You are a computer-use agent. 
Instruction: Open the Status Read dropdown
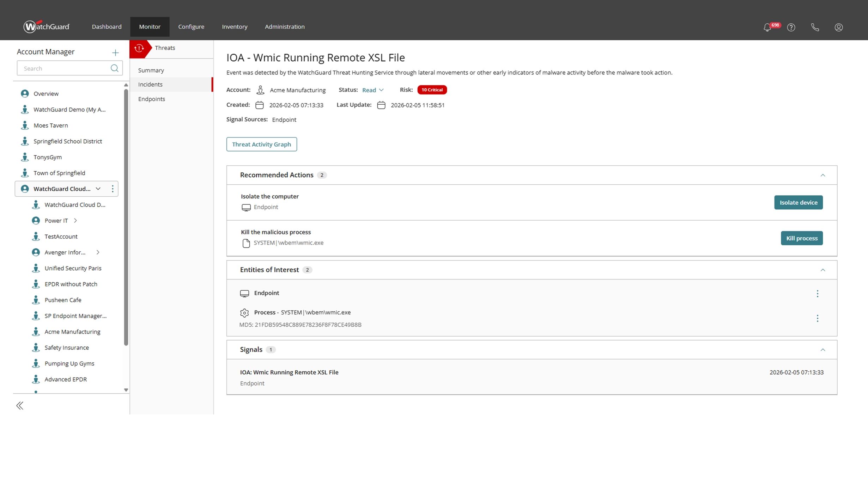[373, 90]
